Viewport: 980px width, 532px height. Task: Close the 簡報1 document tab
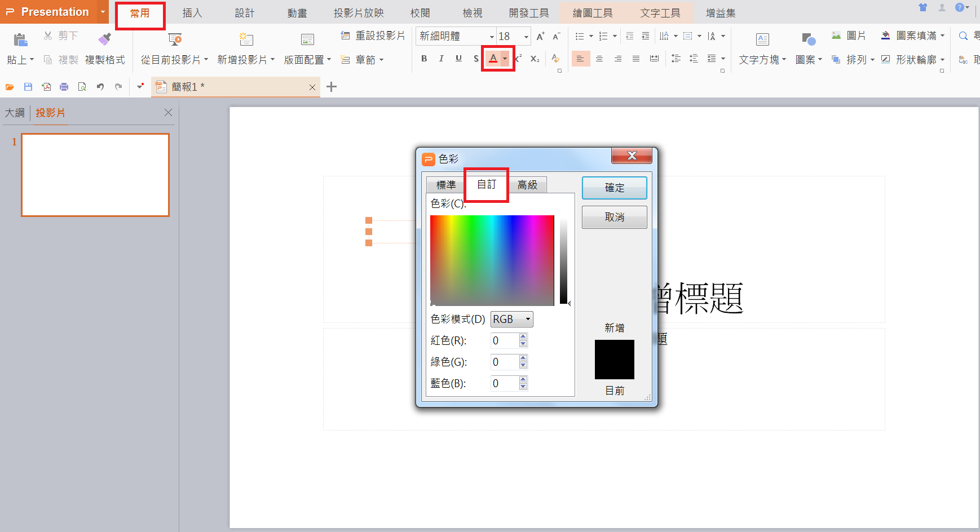pos(312,87)
